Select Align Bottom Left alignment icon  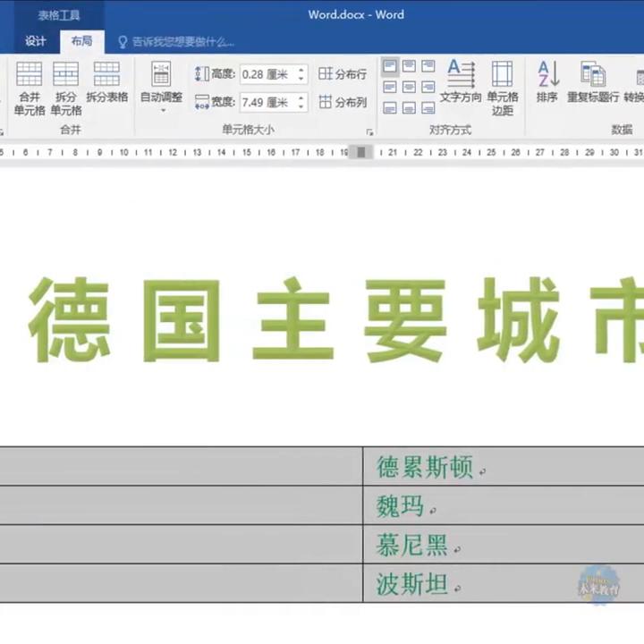(x=390, y=108)
